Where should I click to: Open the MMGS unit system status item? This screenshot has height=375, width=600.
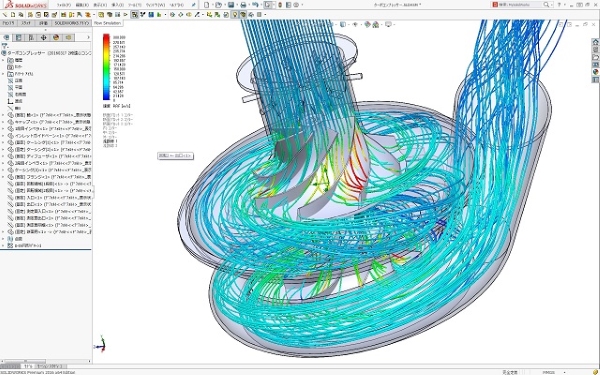[548, 372]
